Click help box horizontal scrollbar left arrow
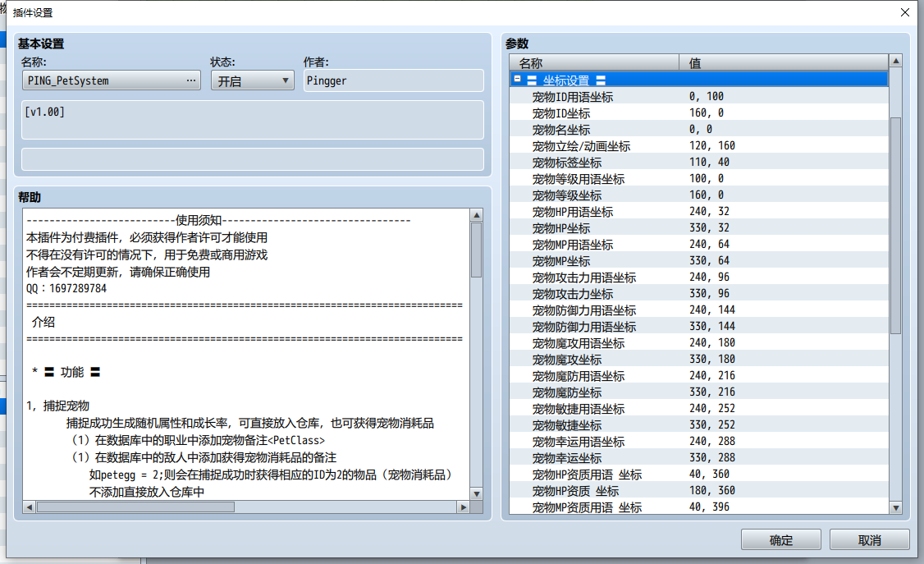 tap(30, 507)
